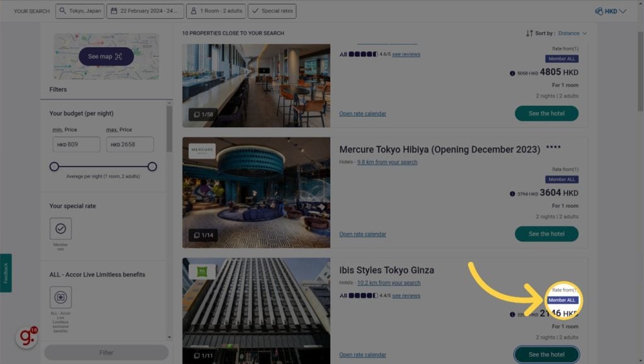Viewport: 644px width, 364px height.
Task: Click the info icon beside ibis Styles price
Action: click(512, 314)
